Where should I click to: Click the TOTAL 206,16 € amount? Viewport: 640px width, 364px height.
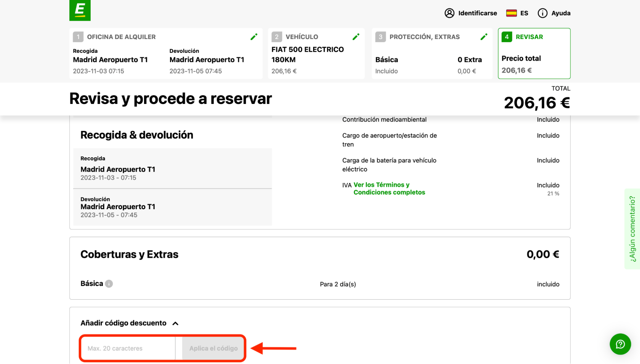point(537,103)
